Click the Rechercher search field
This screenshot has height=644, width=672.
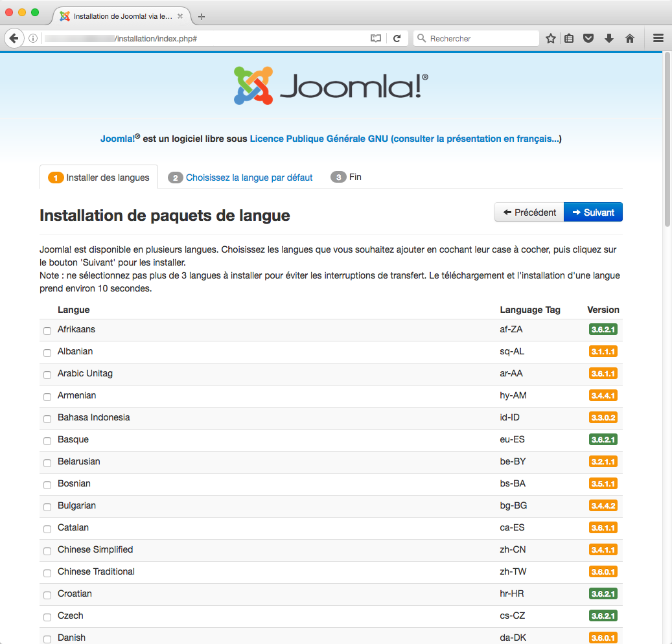(476, 39)
